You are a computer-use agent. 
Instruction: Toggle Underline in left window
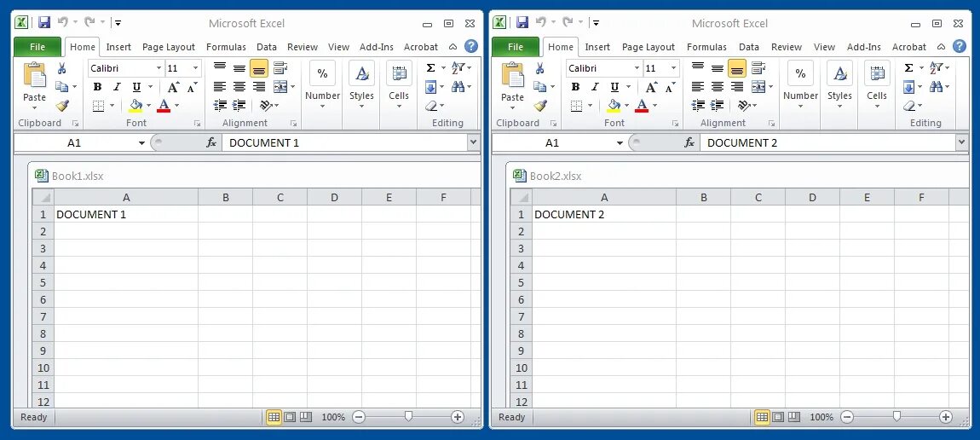click(135, 87)
